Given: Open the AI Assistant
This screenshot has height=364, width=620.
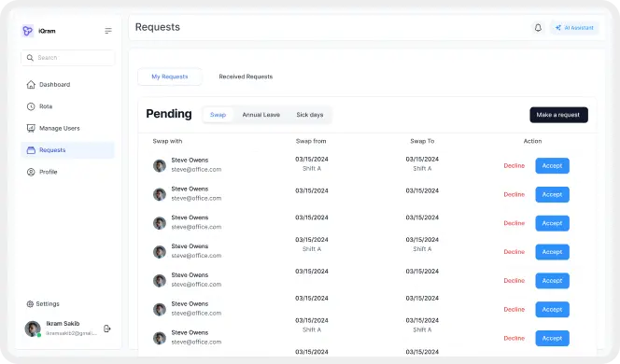Looking at the screenshot, I should pyautogui.click(x=574, y=28).
